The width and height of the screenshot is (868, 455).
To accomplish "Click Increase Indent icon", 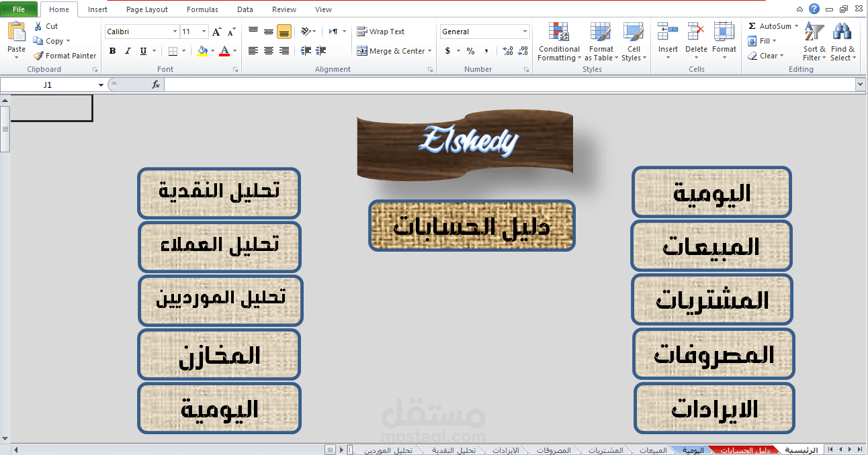I will click(321, 51).
